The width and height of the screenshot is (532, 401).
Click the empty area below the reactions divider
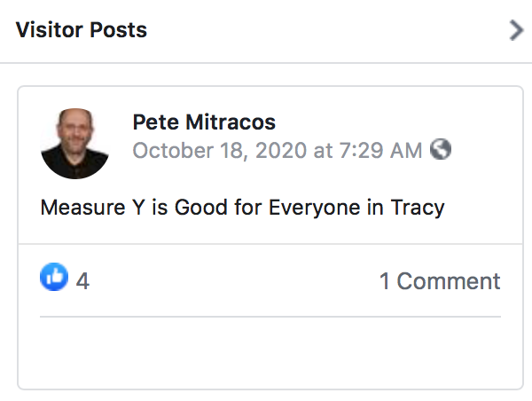270,350
